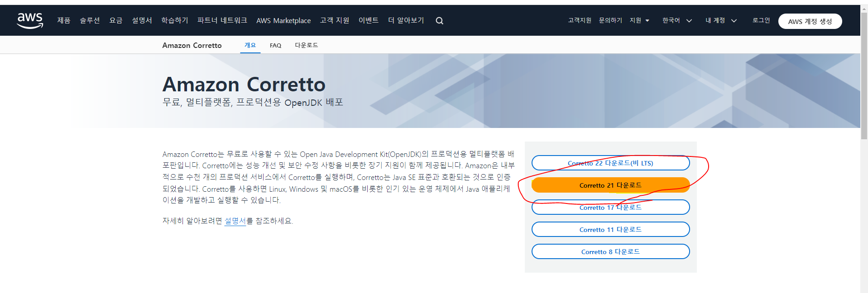Open the 솔루션 menu
Viewport: 868px width, 293px height.
pyautogui.click(x=90, y=20)
